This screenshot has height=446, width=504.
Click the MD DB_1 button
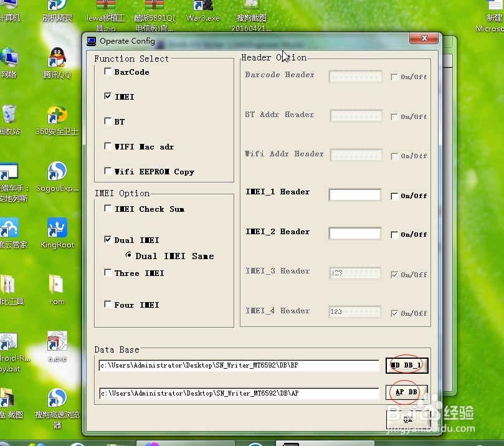[x=407, y=366]
